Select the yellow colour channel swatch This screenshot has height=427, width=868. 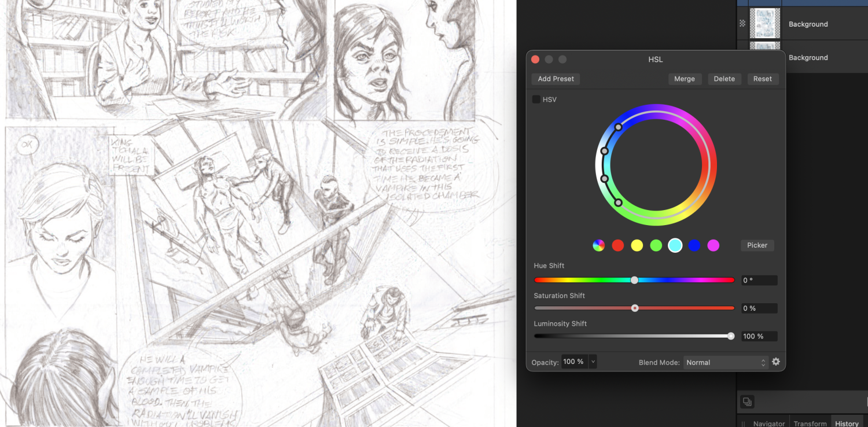pyautogui.click(x=637, y=245)
